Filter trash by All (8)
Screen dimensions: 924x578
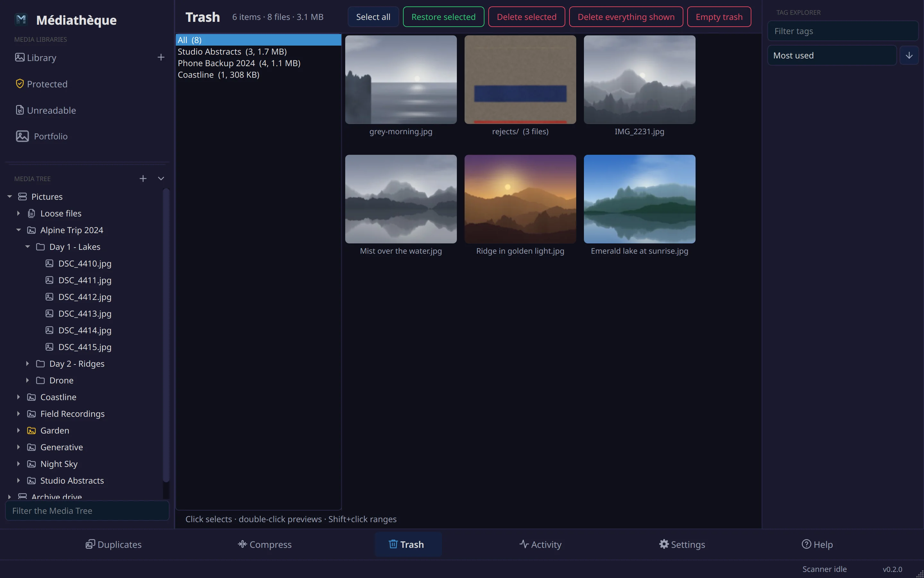point(259,40)
